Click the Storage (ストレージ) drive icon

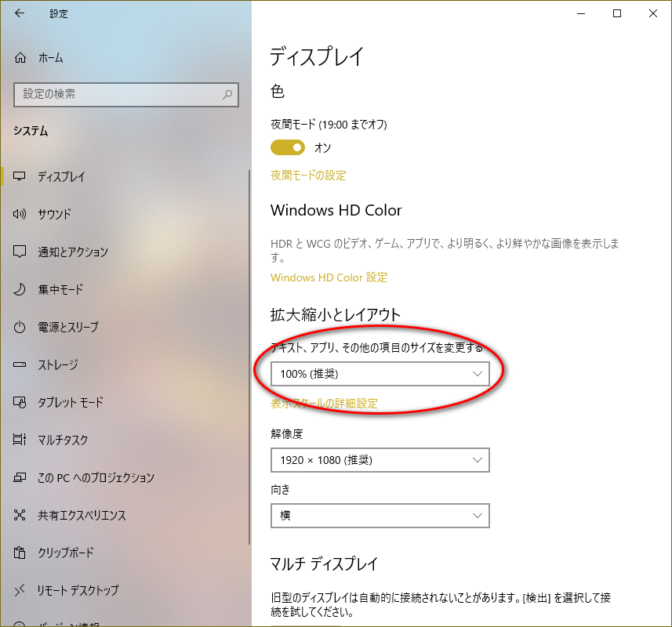20,364
